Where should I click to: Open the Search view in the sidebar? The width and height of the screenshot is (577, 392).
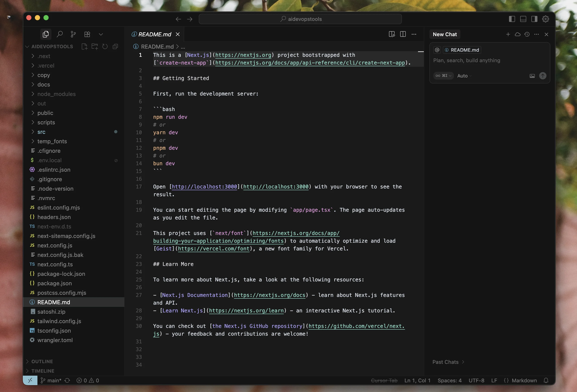(60, 34)
